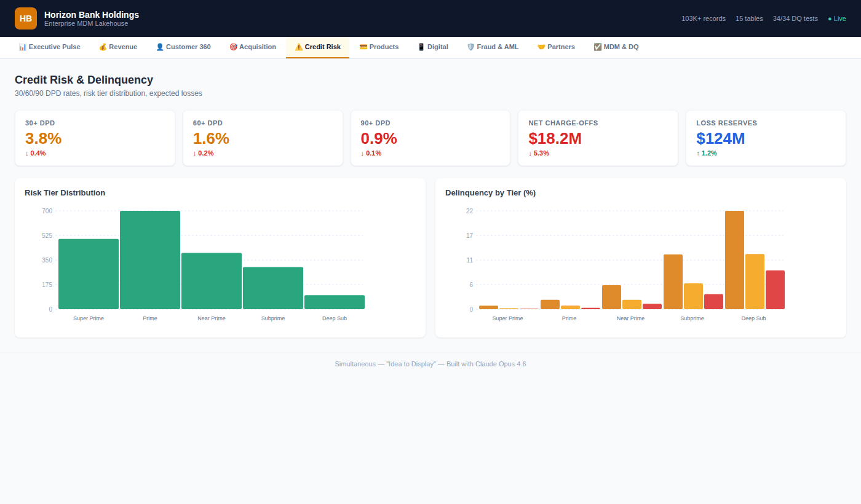The width and height of the screenshot is (861, 504).
Task: Click the 34/34 DQ tests label
Action: tap(795, 18)
